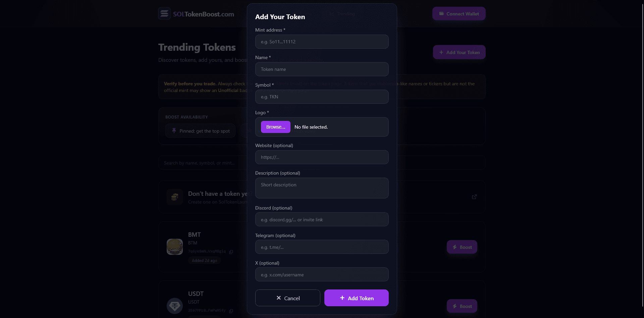Click the lightning icon on BMT's Boost button

[x=455, y=247]
